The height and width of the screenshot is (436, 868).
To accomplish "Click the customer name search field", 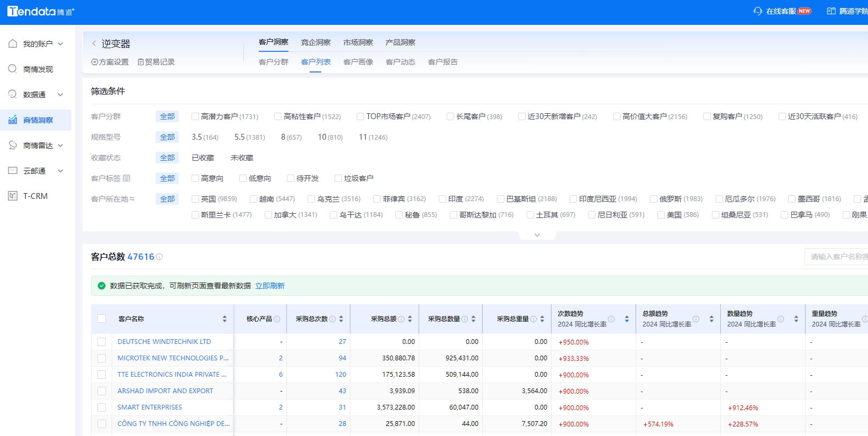I will point(836,257).
